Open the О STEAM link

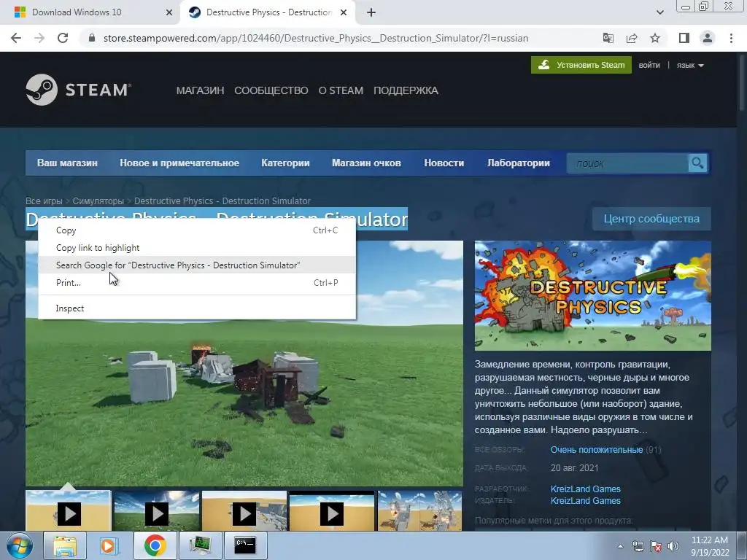341,90
